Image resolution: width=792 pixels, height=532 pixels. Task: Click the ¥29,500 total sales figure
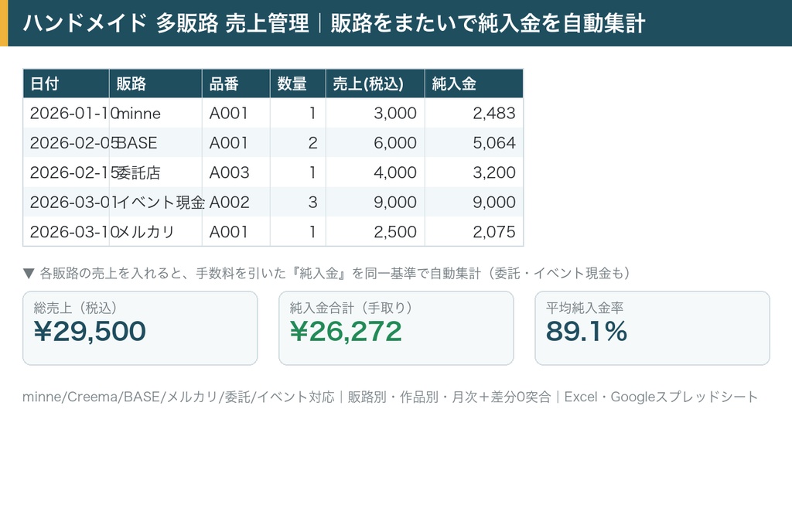tap(90, 332)
